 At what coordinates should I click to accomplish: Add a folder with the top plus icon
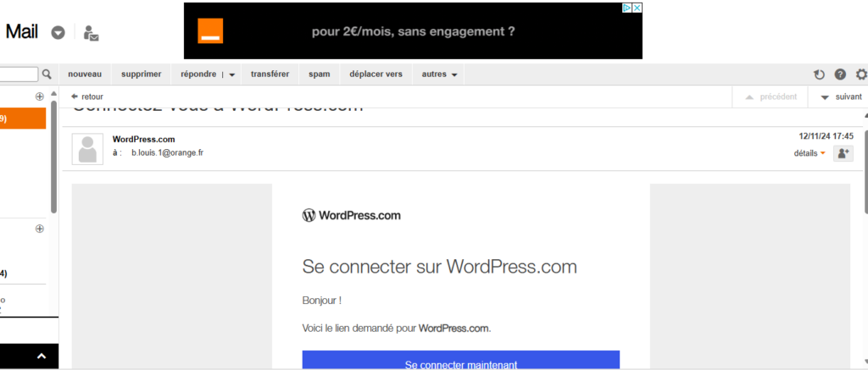click(39, 97)
